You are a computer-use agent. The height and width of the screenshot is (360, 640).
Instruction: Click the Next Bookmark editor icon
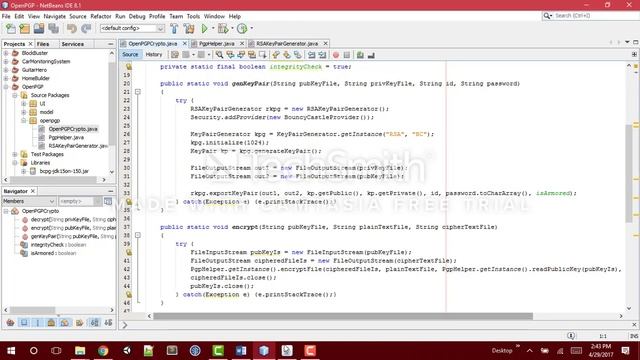point(287,55)
